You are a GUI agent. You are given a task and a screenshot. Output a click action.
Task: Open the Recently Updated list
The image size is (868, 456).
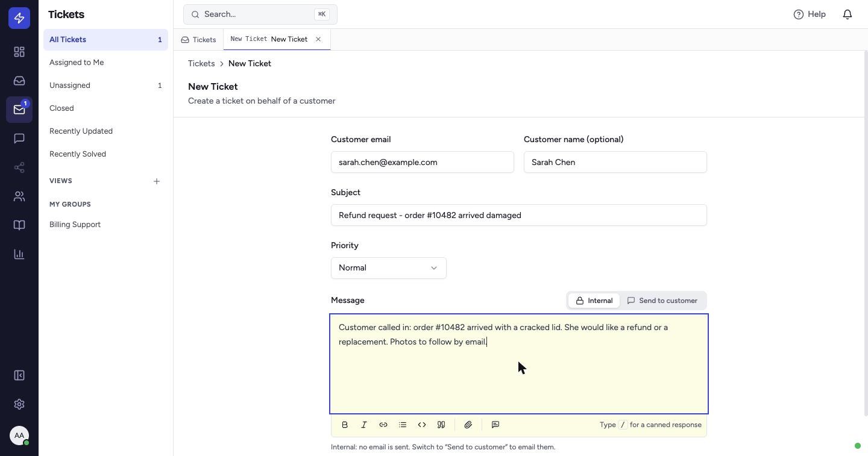105,131
